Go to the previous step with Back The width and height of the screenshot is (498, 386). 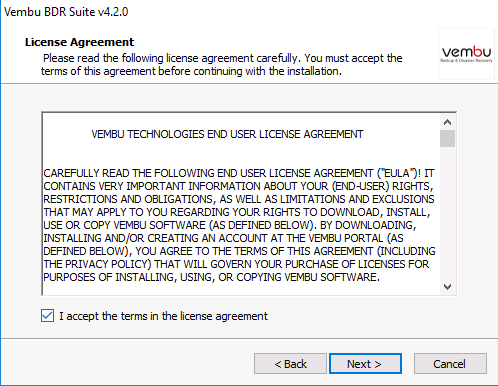290,364
